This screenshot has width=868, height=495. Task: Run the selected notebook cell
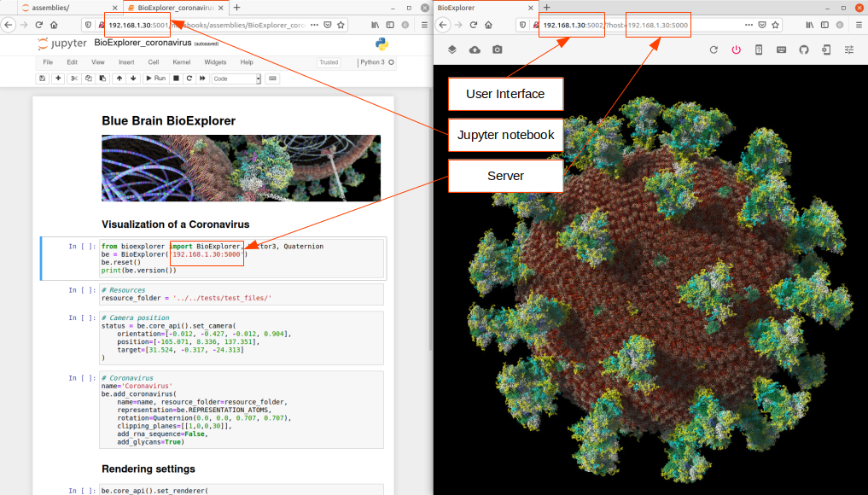(x=155, y=79)
